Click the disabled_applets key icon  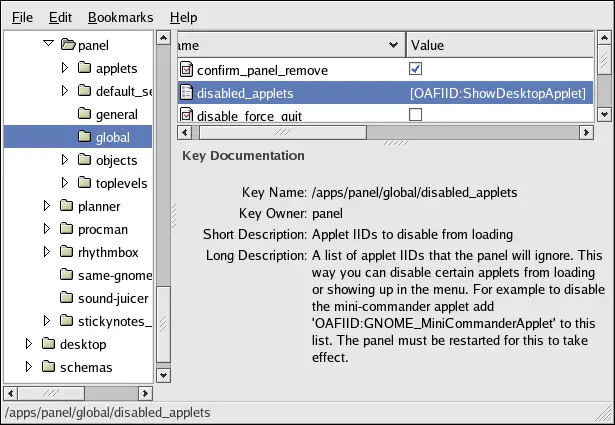coord(186,93)
